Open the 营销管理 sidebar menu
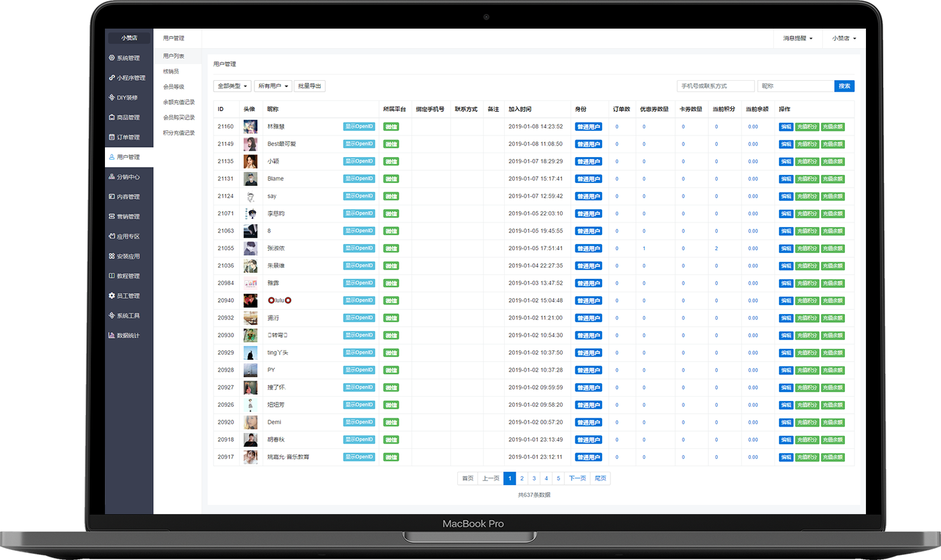The width and height of the screenshot is (941, 560). pos(128,217)
